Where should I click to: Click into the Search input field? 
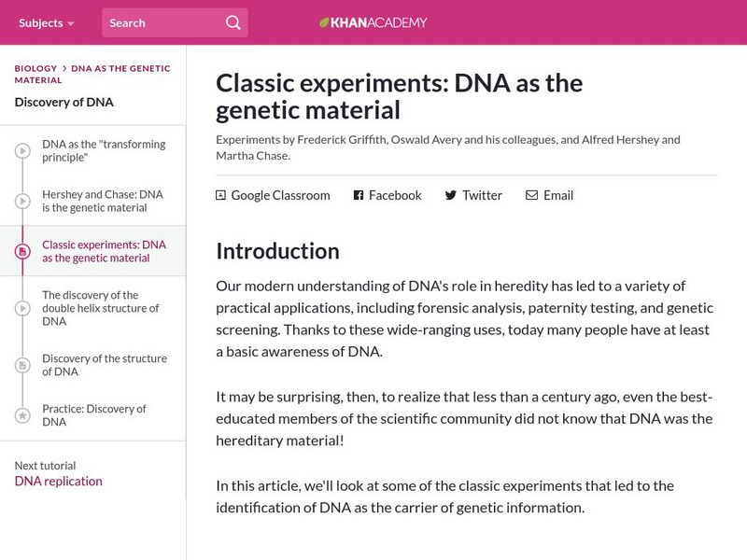(x=159, y=22)
